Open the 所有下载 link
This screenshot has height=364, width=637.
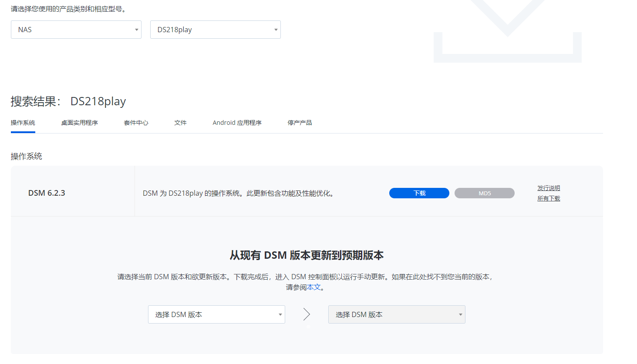pos(549,198)
